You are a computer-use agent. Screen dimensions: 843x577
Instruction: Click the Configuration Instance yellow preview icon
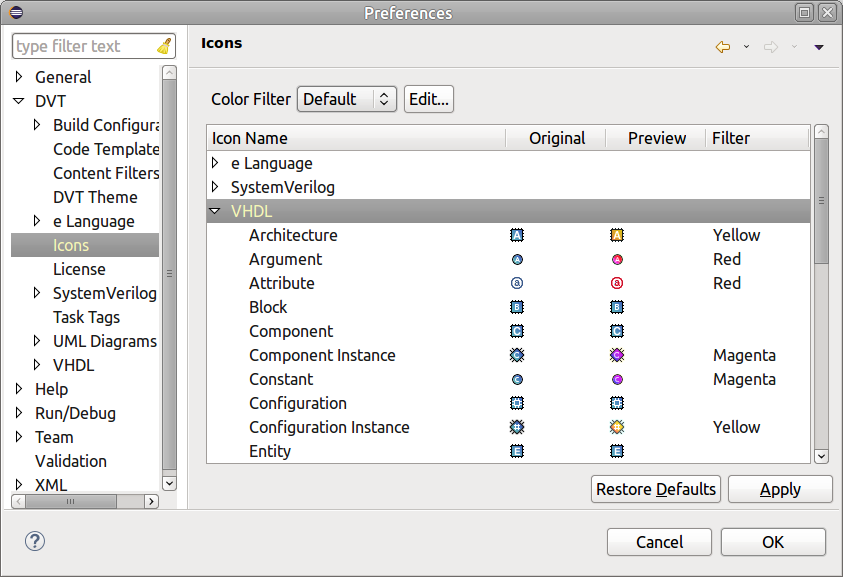(x=617, y=427)
